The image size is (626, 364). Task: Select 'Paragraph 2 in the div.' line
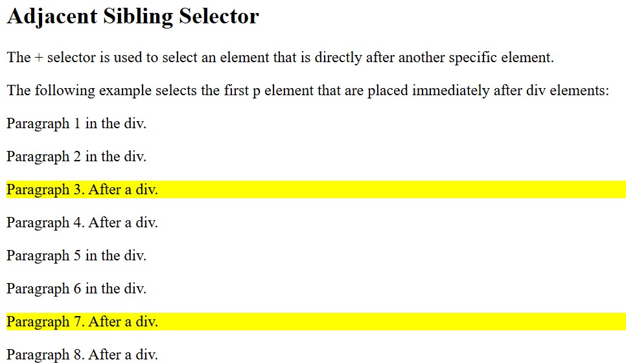[x=76, y=157]
